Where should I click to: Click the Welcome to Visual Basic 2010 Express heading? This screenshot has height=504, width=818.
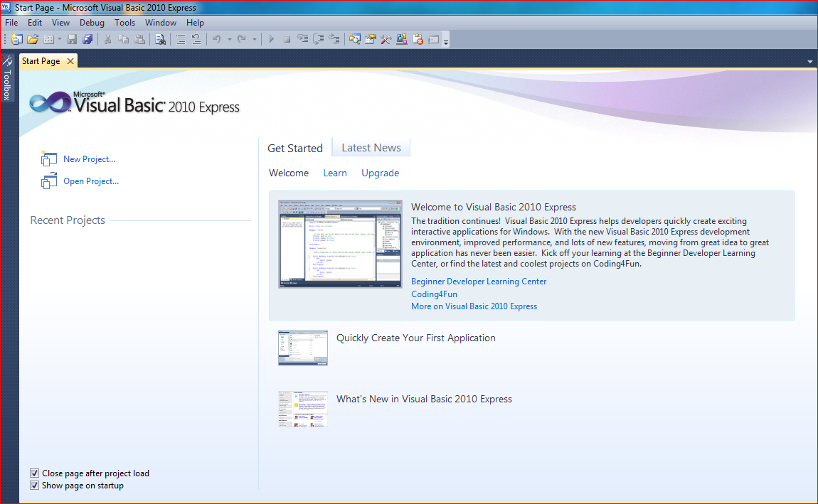494,207
